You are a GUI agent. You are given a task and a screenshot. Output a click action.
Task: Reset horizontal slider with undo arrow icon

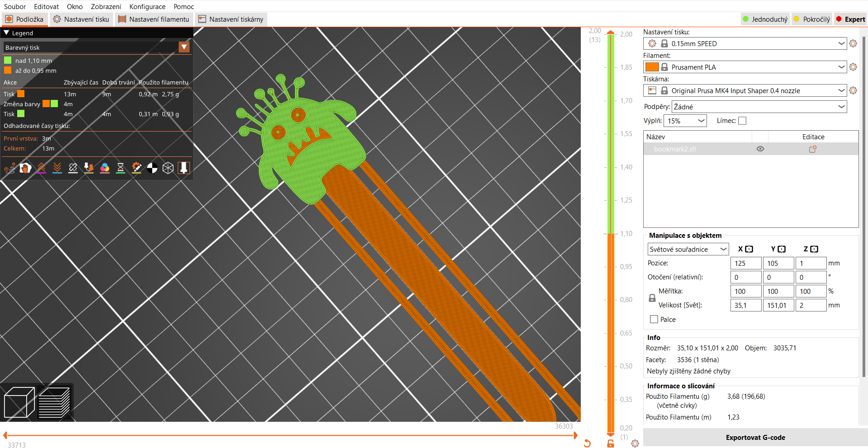587,443
